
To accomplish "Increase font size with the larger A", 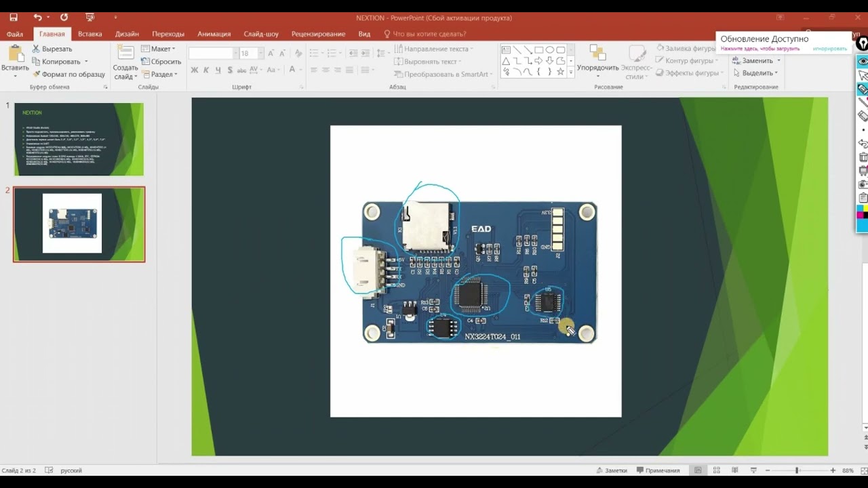I will (x=271, y=53).
